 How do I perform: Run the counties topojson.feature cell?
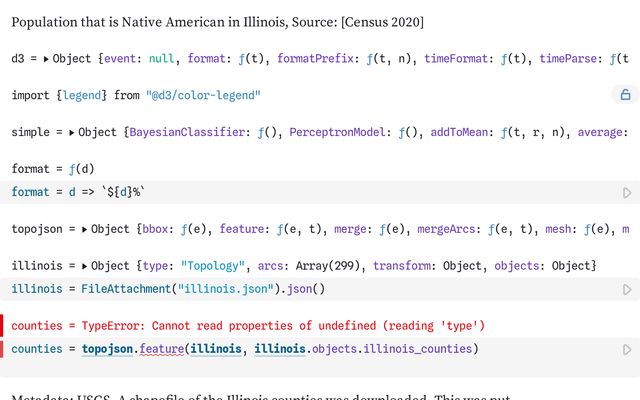pyautogui.click(x=627, y=349)
